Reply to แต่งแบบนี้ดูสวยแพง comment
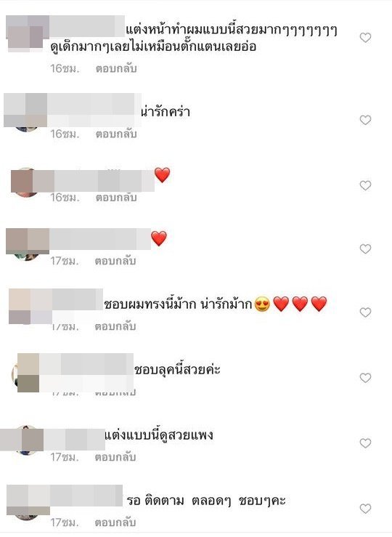This screenshot has width=392, height=537. coord(115,457)
